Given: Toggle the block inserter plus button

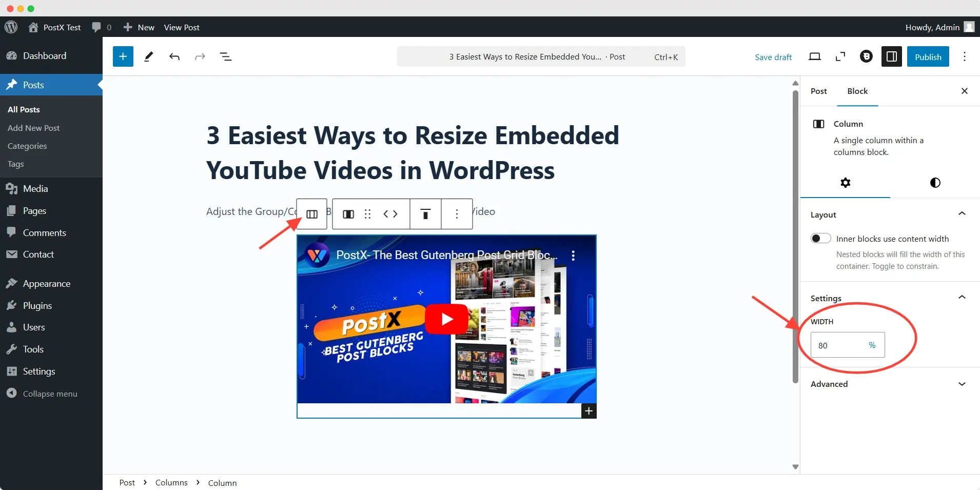Looking at the screenshot, I should pos(123,56).
